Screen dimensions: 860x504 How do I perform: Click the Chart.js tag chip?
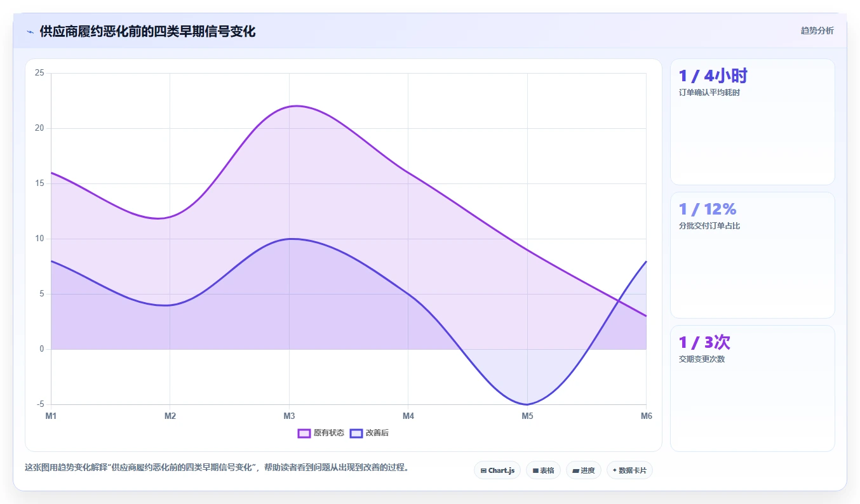tap(497, 470)
